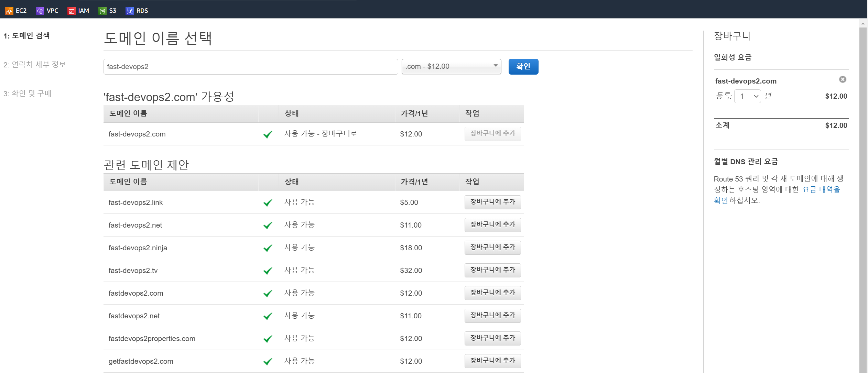This screenshot has height=373, width=868.
Task: Add fast-devops2.tv to the cart
Action: tap(492, 270)
